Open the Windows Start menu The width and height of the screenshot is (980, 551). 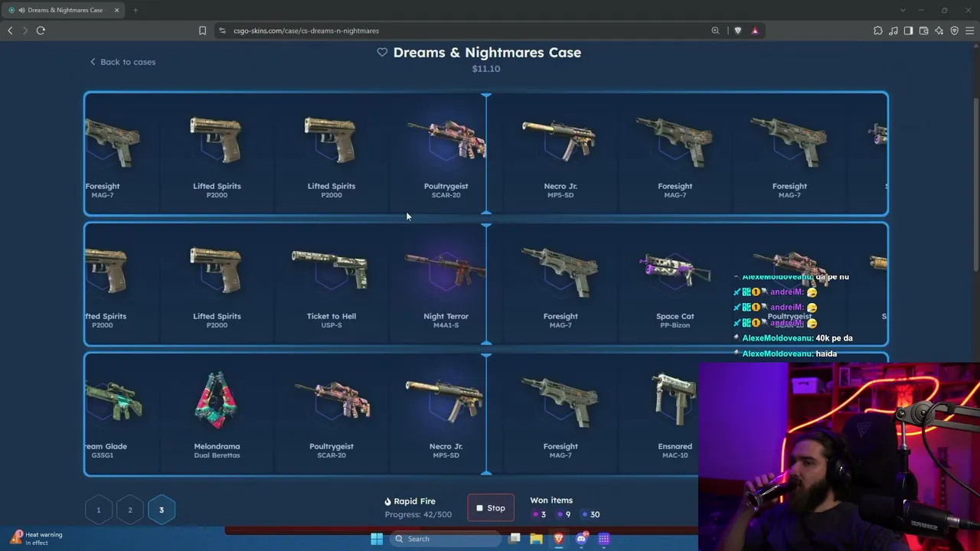coord(377,539)
